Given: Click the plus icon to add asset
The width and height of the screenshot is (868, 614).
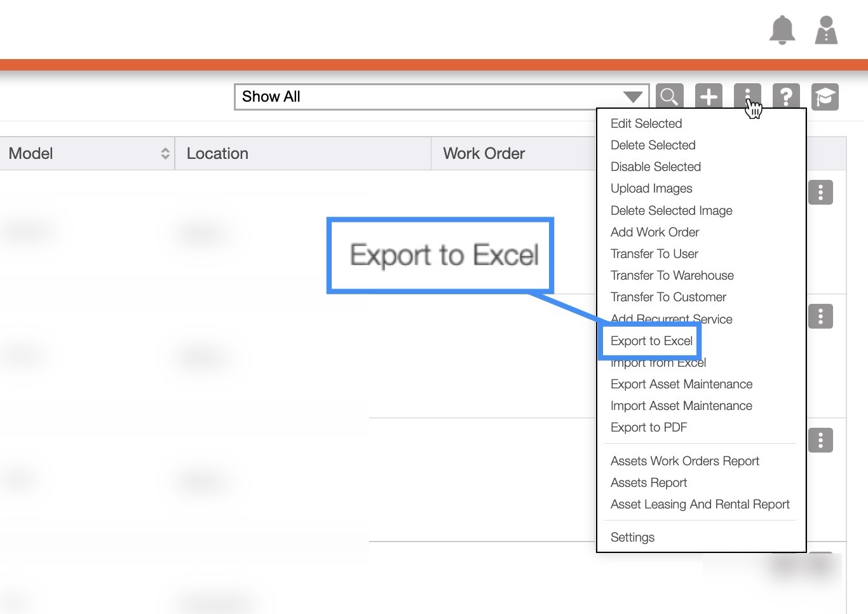Looking at the screenshot, I should [709, 97].
